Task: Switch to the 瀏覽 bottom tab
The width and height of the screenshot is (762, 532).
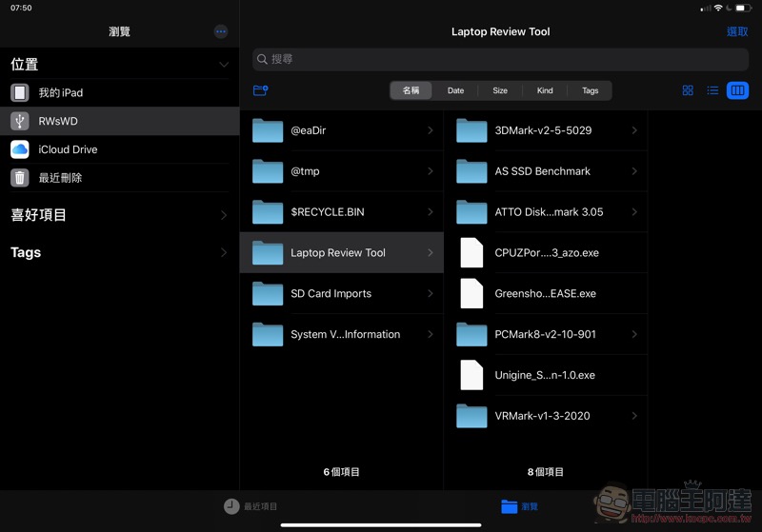Action: click(520, 506)
